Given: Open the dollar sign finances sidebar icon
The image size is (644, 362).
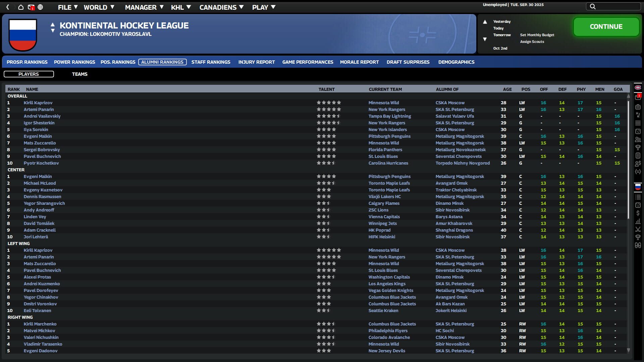Looking at the screenshot, I should tap(638, 213).
